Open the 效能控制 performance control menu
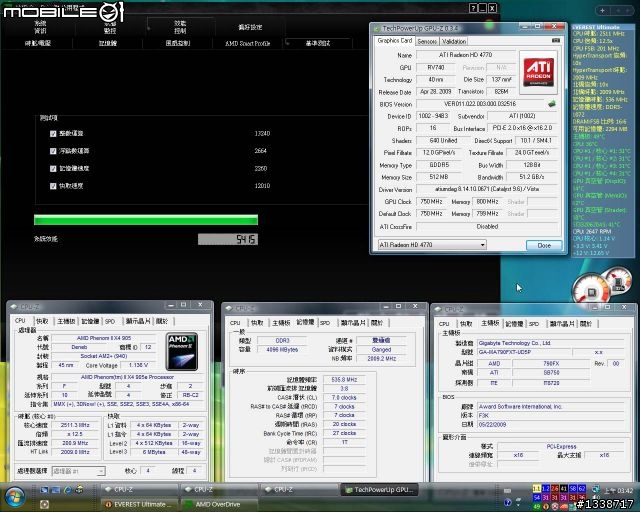 click(180, 27)
